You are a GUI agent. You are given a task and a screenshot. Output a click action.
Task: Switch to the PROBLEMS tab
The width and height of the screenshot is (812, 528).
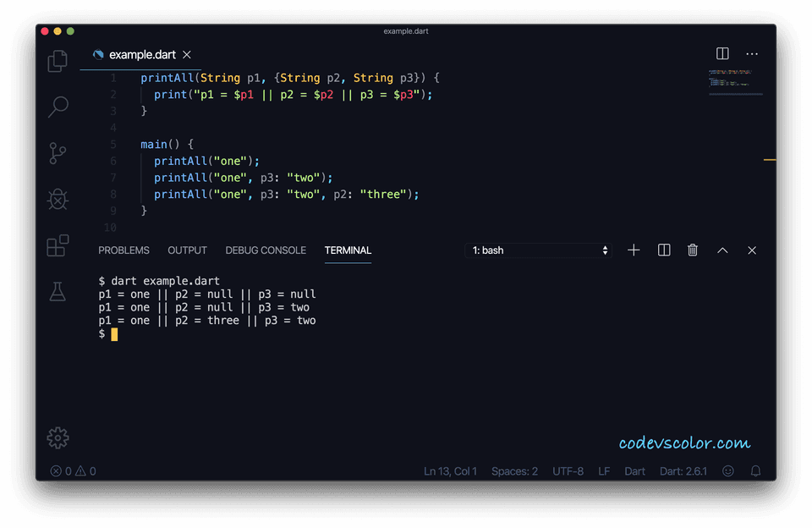pos(123,250)
